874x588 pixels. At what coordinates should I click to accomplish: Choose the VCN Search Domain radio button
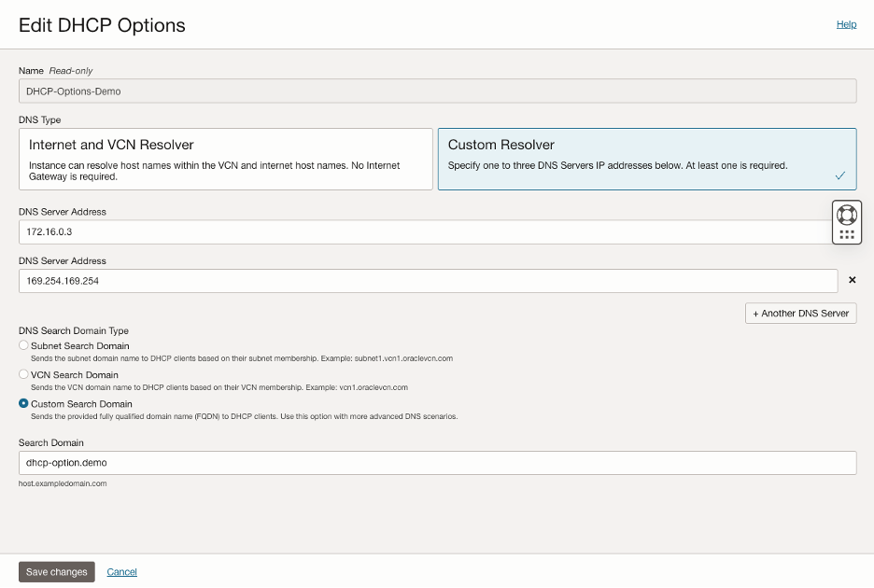[24, 375]
